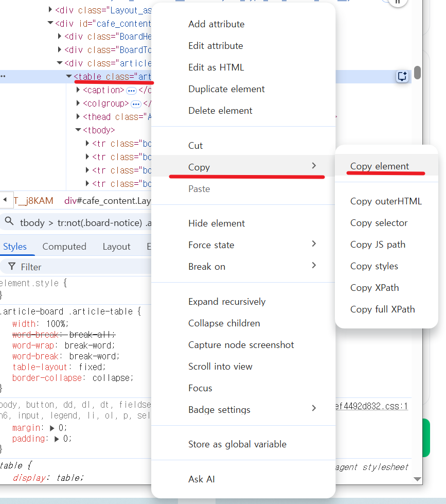This screenshot has width=446, height=504.
Task: Expand the div class="Layout_as node
Action: point(50,9)
